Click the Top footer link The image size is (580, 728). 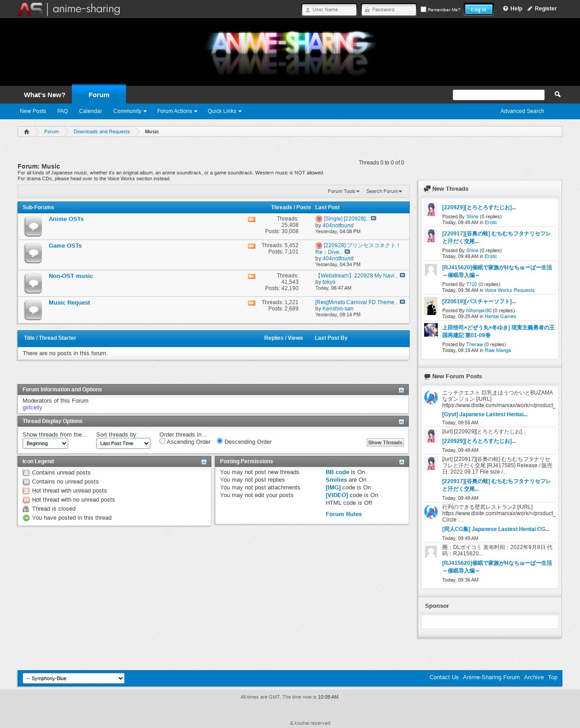552,677
